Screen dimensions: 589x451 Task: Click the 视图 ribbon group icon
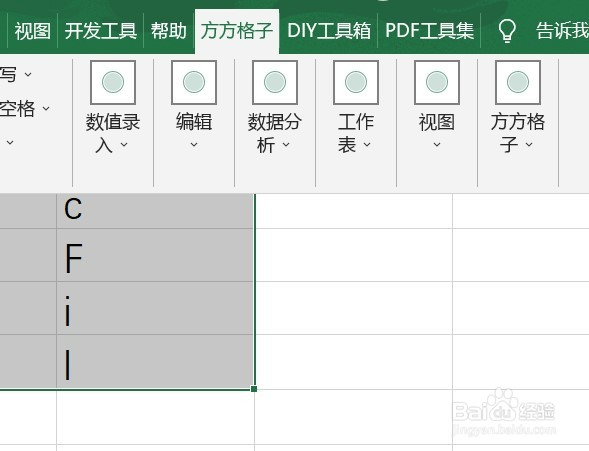click(437, 82)
